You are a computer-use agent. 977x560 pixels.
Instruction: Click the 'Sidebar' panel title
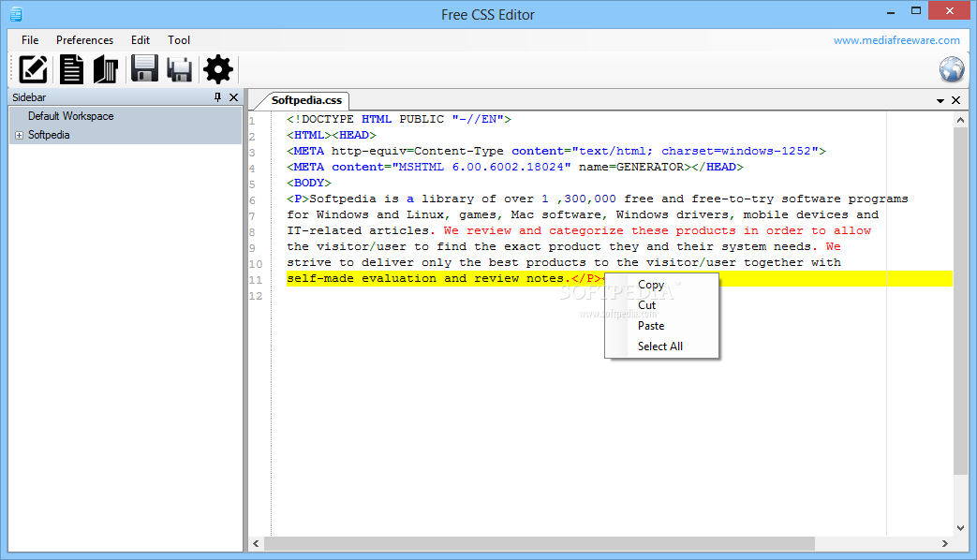click(29, 97)
